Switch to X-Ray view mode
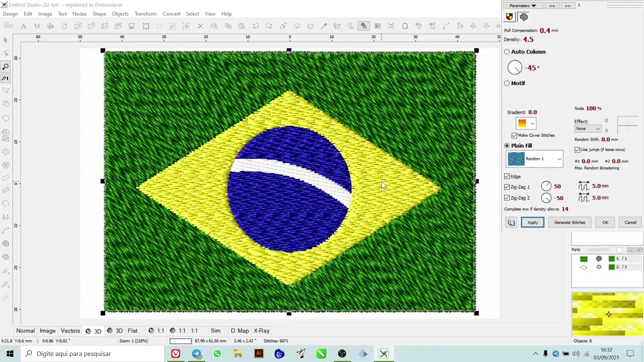Viewport: 644px width, 362px height. point(262,331)
